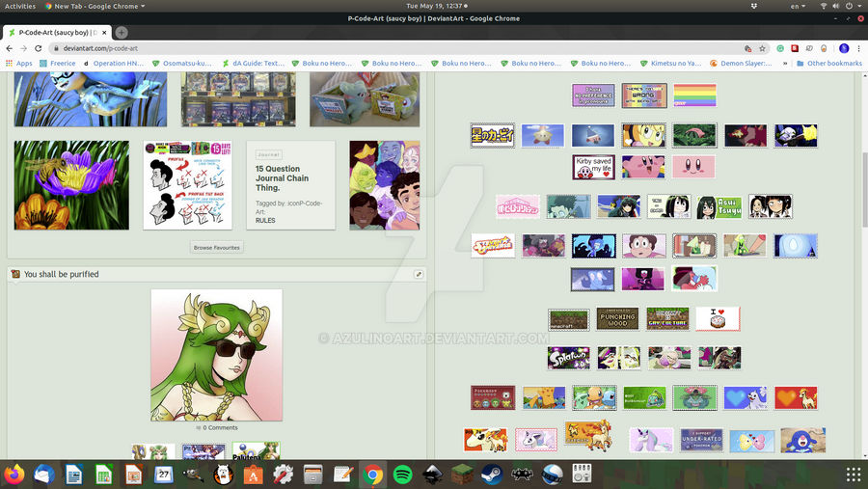The width and height of the screenshot is (868, 489).
Task: Open the Chrome three-dot menu
Action: click(x=858, y=48)
